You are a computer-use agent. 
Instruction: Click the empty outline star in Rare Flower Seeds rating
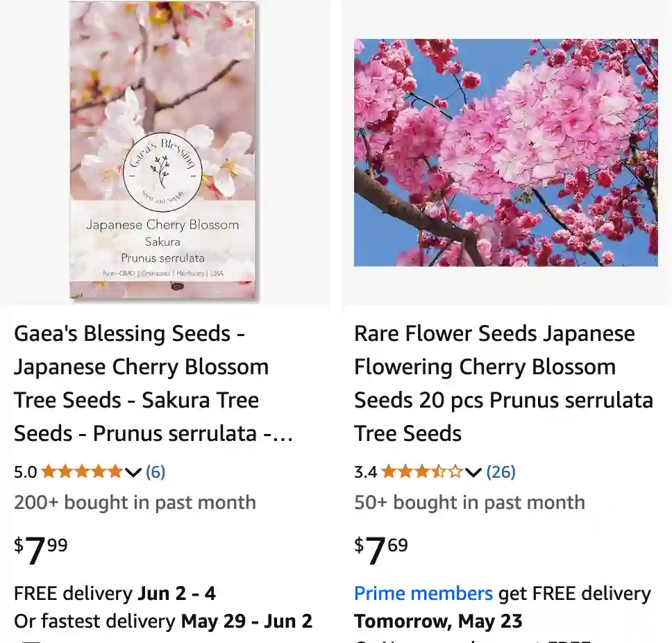pyautogui.click(x=456, y=471)
